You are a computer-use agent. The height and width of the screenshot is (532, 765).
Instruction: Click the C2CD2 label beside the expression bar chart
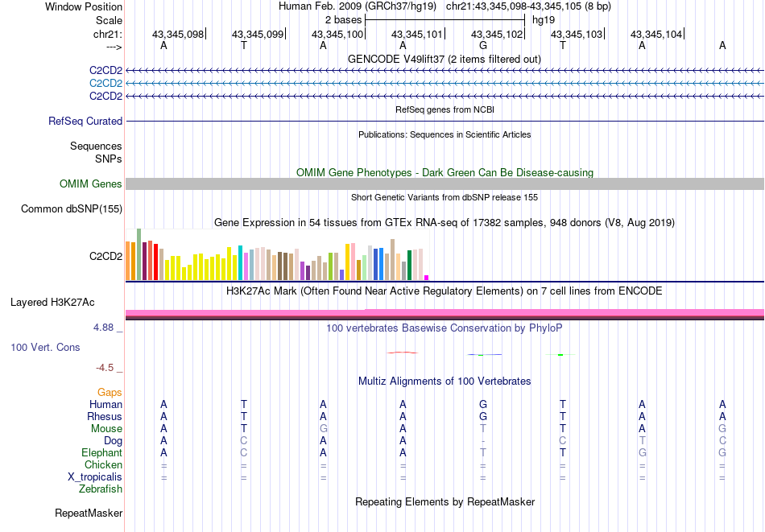(105, 256)
